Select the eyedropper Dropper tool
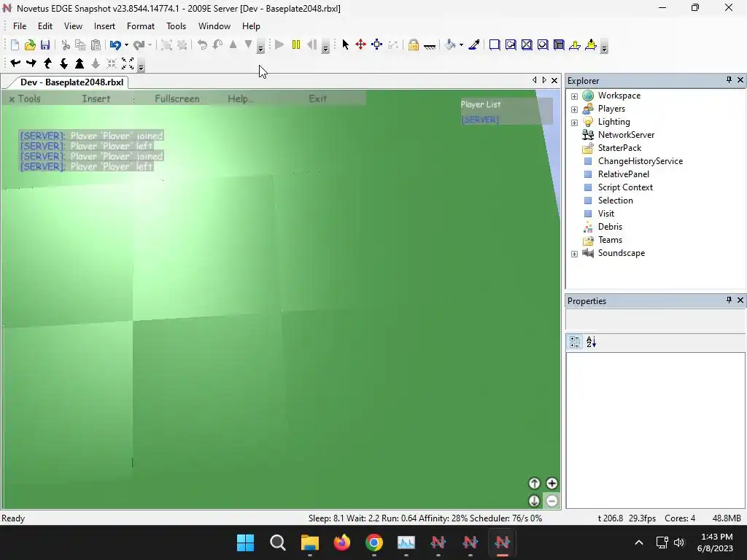 point(474,44)
